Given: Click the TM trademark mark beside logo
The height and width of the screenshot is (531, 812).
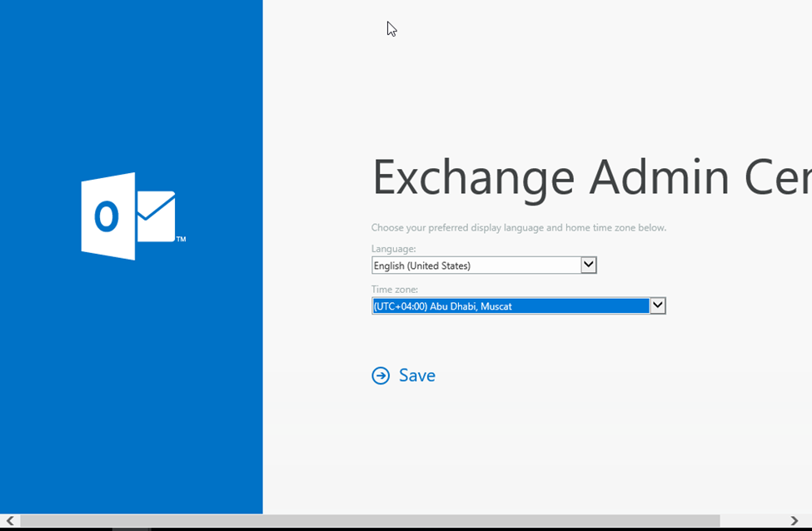Looking at the screenshot, I should point(181,240).
